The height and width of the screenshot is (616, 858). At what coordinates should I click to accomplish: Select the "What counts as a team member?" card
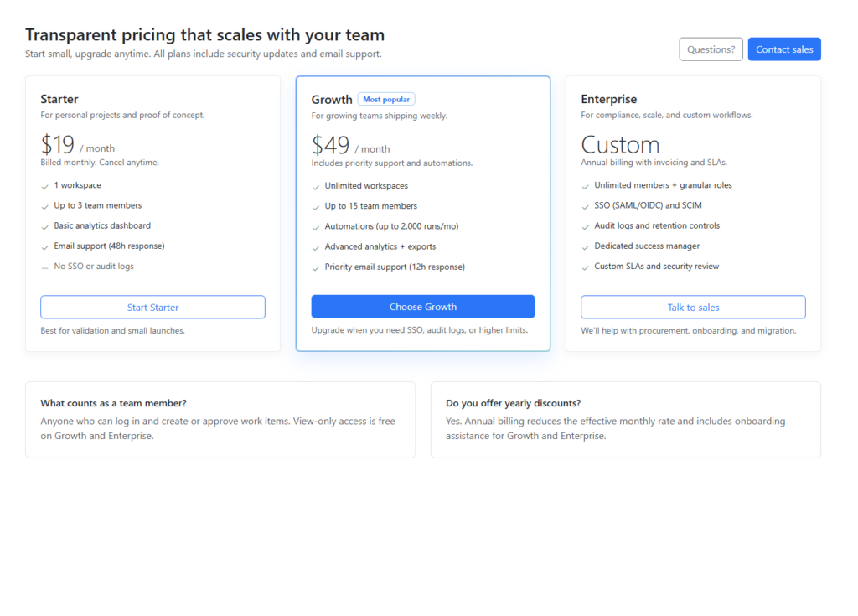tap(220, 420)
